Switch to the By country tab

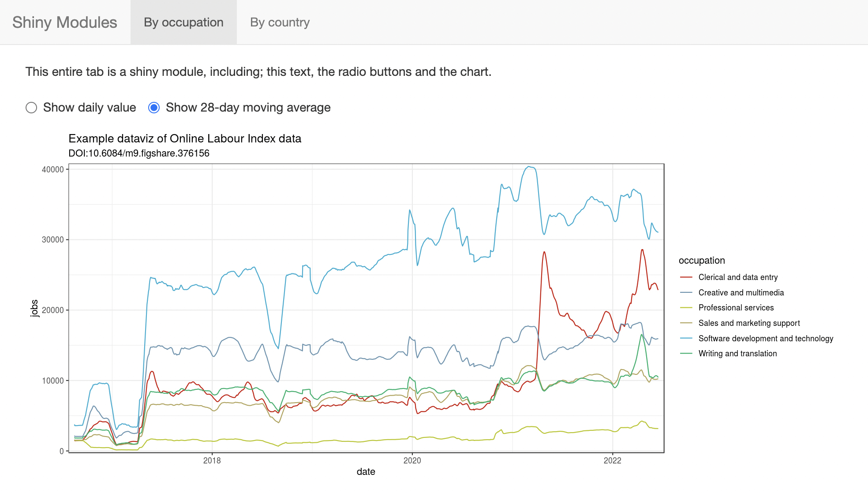[280, 22]
